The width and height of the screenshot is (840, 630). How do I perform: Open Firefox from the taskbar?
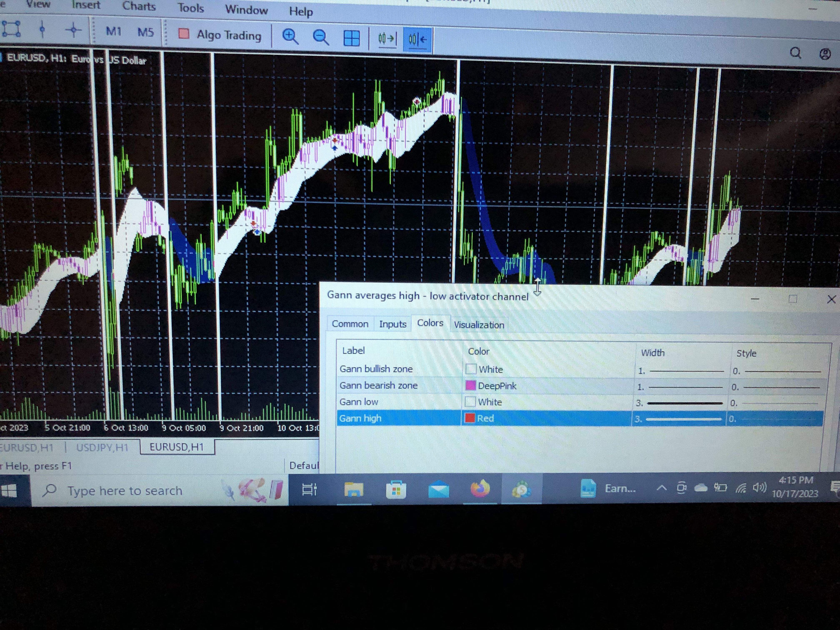click(480, 489)
